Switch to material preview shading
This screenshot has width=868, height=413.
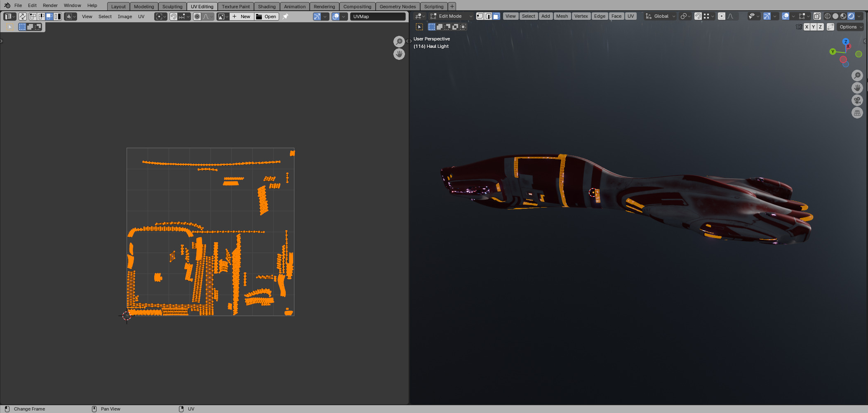coord(843,16)
